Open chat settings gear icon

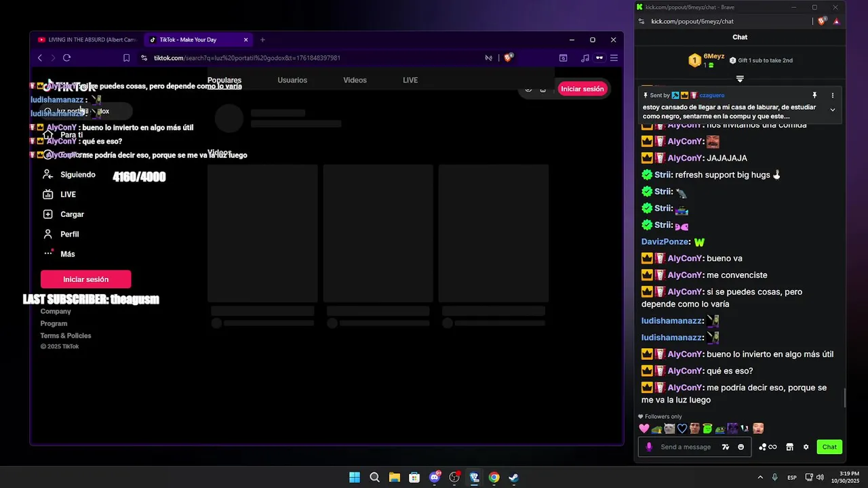[x=806, y=447]
